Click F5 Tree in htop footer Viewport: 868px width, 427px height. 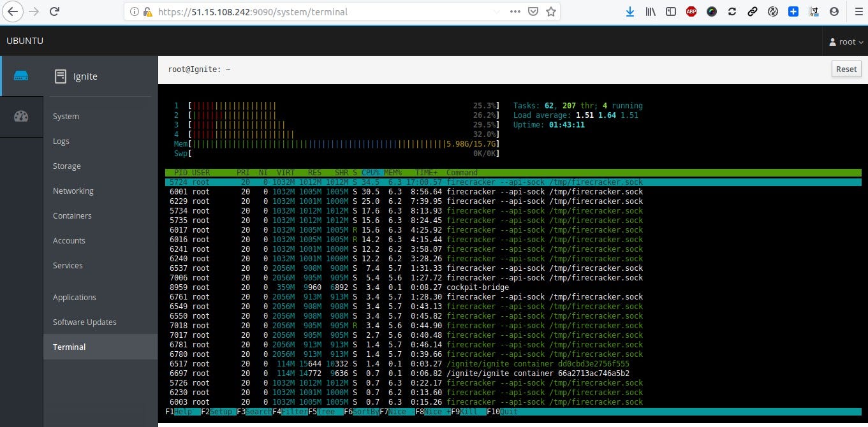click(x=326, y=412)
